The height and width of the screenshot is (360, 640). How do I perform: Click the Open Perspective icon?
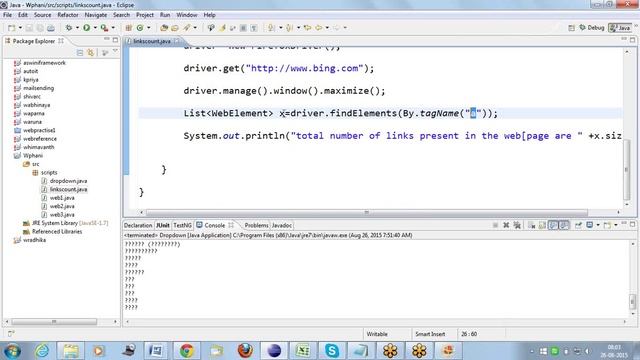click(571, 28)
